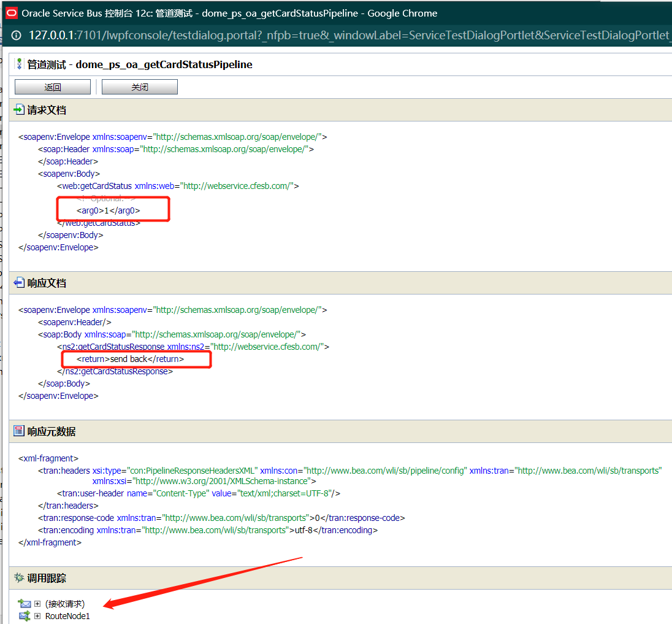Click the <arg0>1</arg0> request line
The image size is (672, 624).
pos(109,210)
